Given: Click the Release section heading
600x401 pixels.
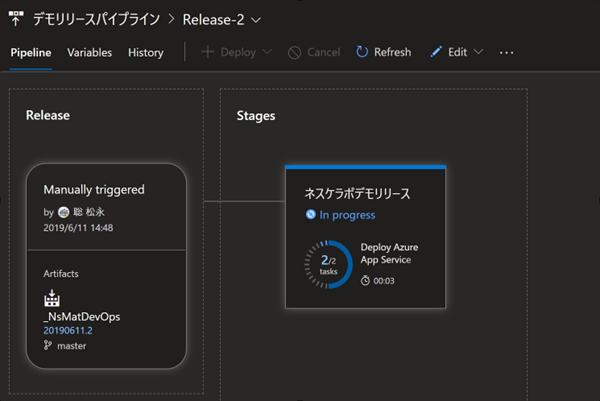Looking at the screenshot, I should (x=48, y=115).
